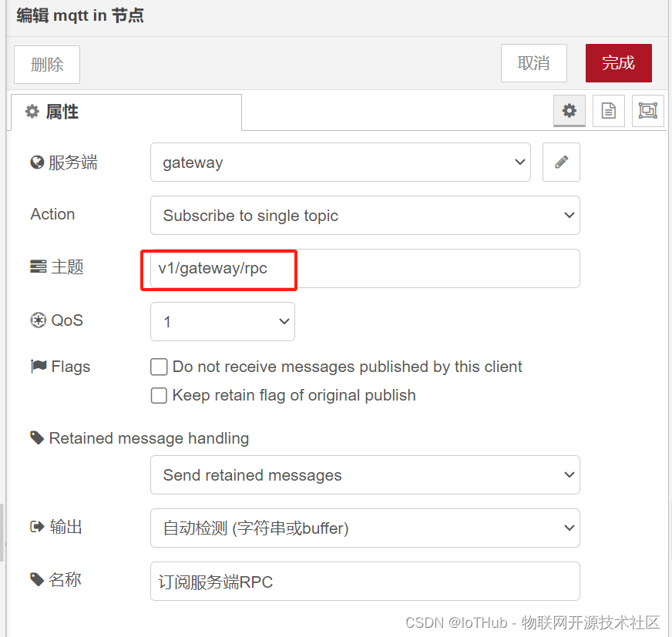
Task: Select the properties gear tab icon
Action: point(569,110)
